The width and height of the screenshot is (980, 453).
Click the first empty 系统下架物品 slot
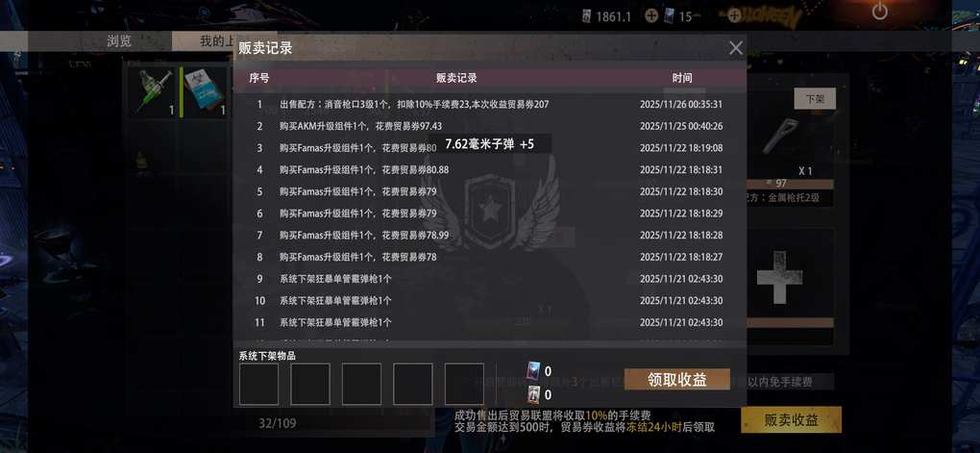tap(258, 384)
